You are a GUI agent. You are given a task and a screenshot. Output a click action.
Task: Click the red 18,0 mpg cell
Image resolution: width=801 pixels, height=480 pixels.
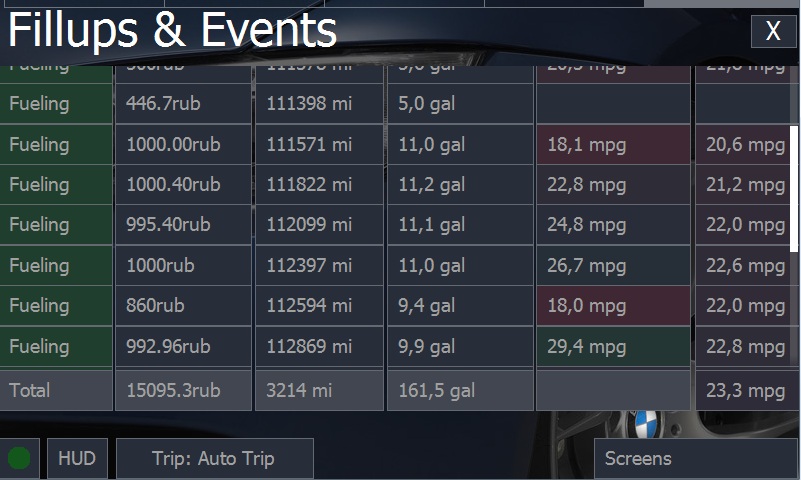point(613,306)
